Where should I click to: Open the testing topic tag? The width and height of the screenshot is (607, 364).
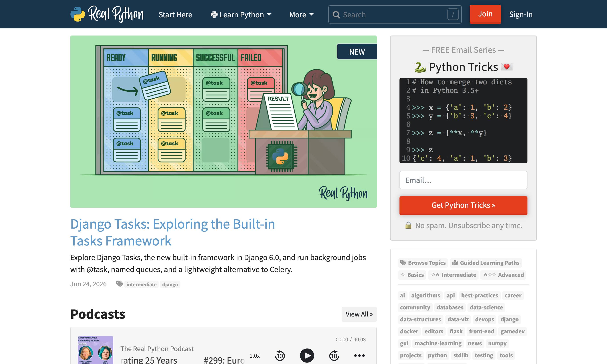pyautogui.click(x=483, y=355)
